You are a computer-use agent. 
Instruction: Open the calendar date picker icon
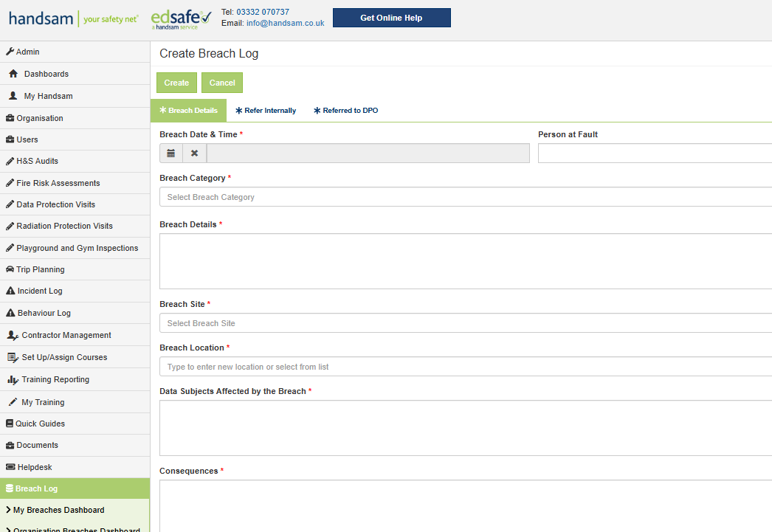170,153
